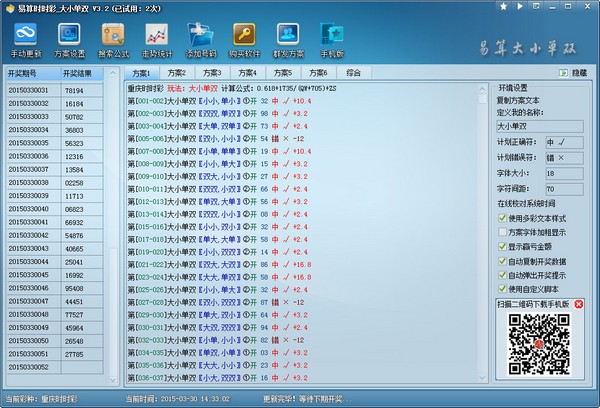Switch to the 方案3 tab

point(212,73)
